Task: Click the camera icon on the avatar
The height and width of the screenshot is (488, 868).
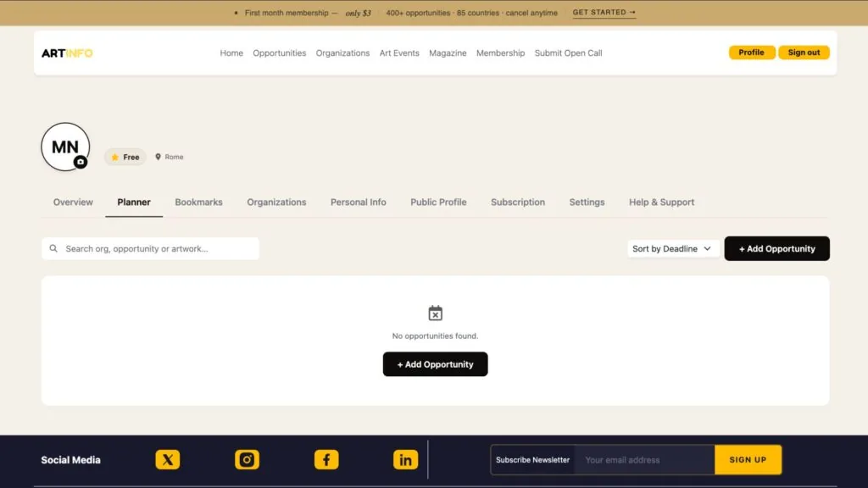Action: (81, 162)
